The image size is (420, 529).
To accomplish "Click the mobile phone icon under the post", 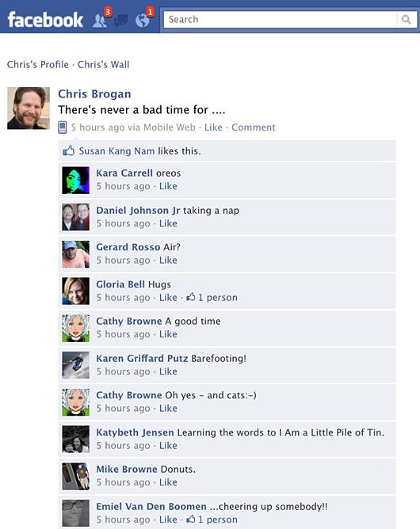I will click(63, 127).
